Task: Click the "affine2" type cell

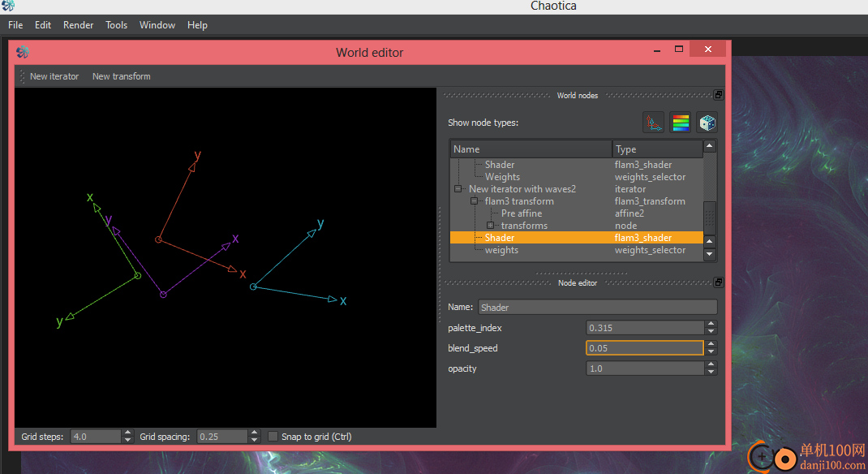Action: [x=630, y=213]
